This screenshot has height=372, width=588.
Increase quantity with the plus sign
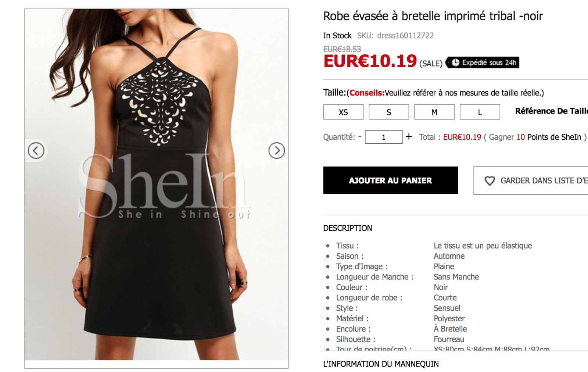click(x=409, y=137)
